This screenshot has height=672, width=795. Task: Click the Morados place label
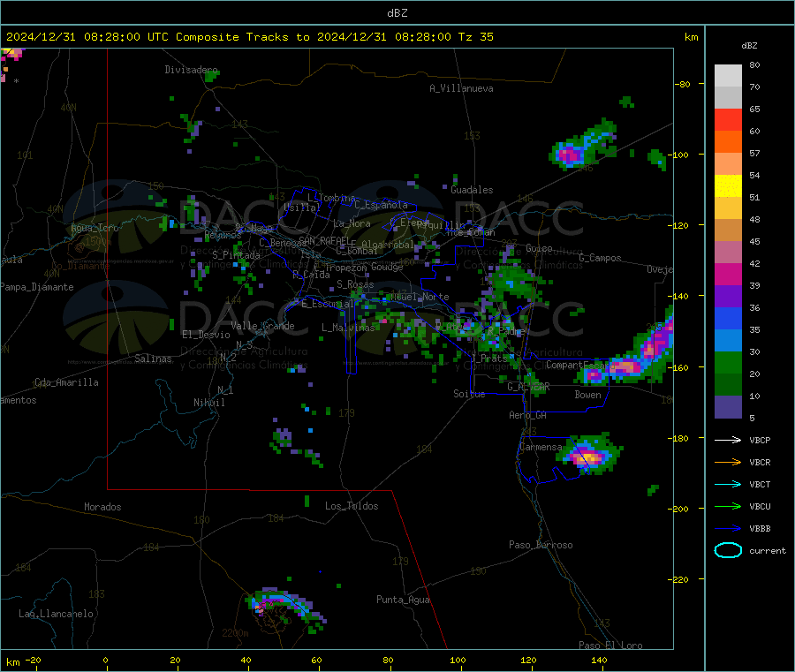(x=102, y=507)
